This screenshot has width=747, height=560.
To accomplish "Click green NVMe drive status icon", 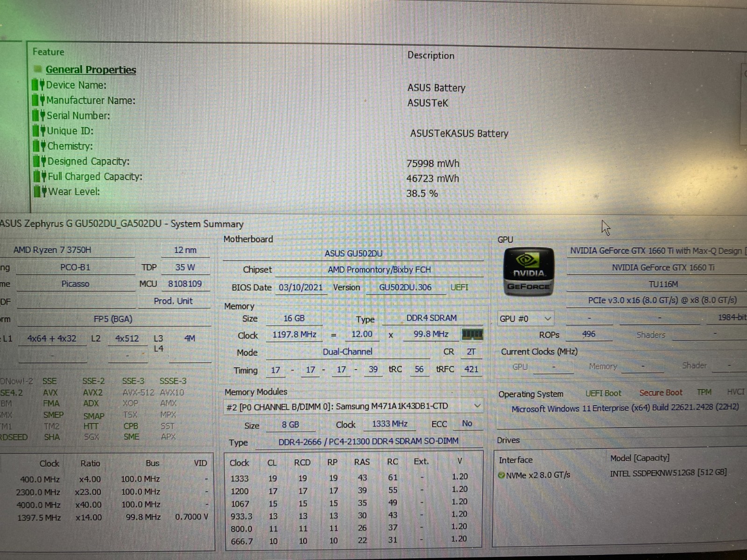I will click(x=501, y=475).
